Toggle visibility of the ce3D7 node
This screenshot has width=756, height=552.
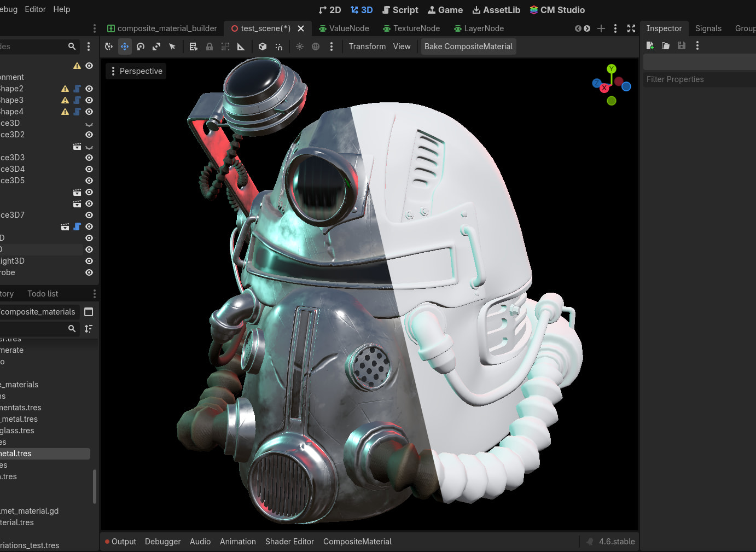(89, 215)
